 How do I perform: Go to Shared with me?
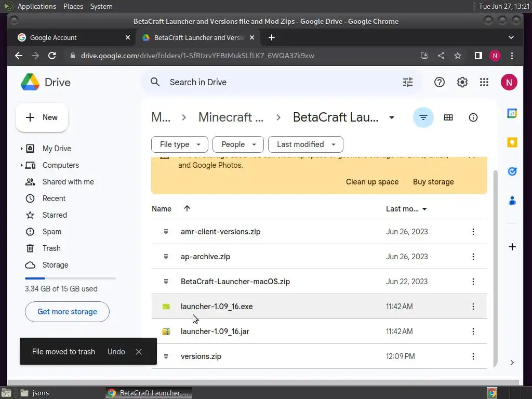(68, 182)
